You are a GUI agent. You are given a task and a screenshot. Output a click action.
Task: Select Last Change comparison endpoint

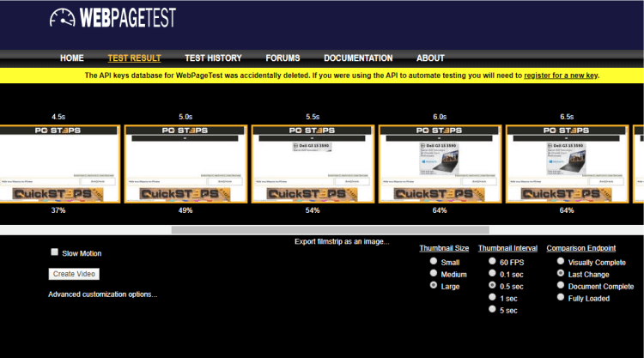tap(561, 273)
